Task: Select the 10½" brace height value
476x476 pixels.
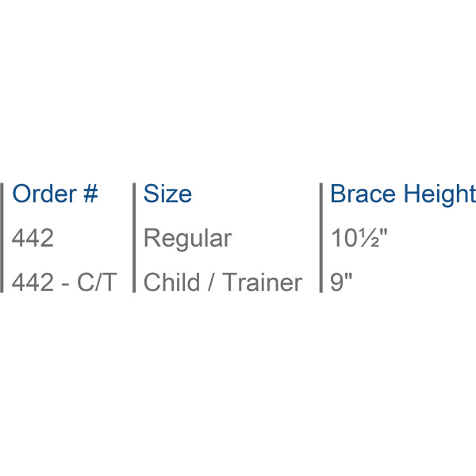Action: tap(359, 238)
